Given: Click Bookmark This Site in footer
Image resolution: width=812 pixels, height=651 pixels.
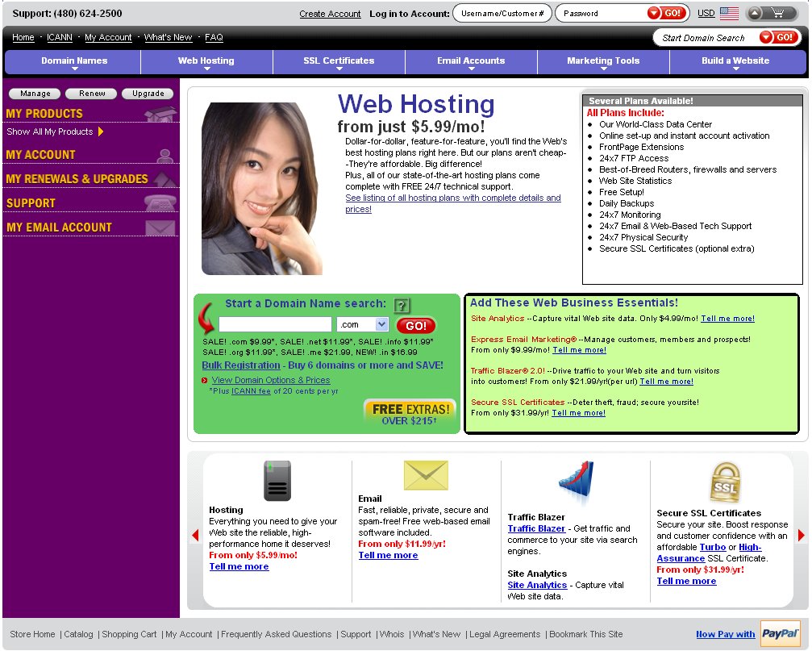Looking at the screenshot, I should (585, 634).
